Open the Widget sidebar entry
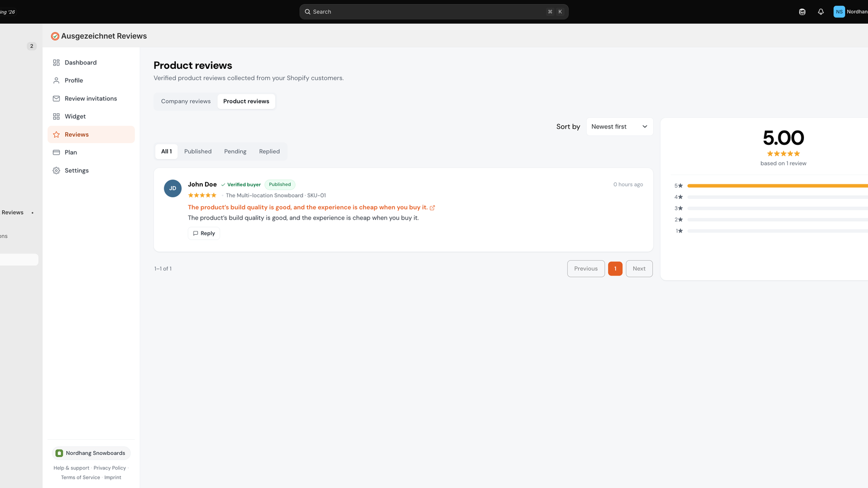 91,116
